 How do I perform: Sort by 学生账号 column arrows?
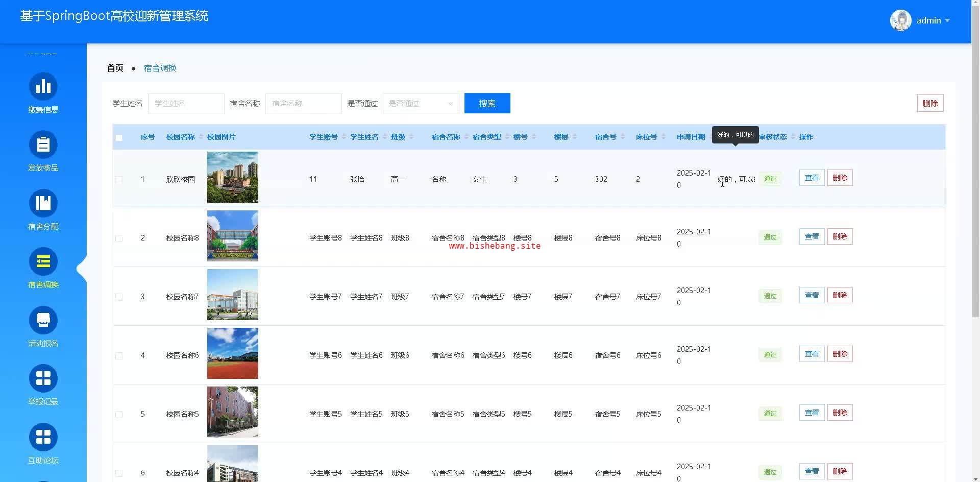pyautogui.click(x=344, y=137)
